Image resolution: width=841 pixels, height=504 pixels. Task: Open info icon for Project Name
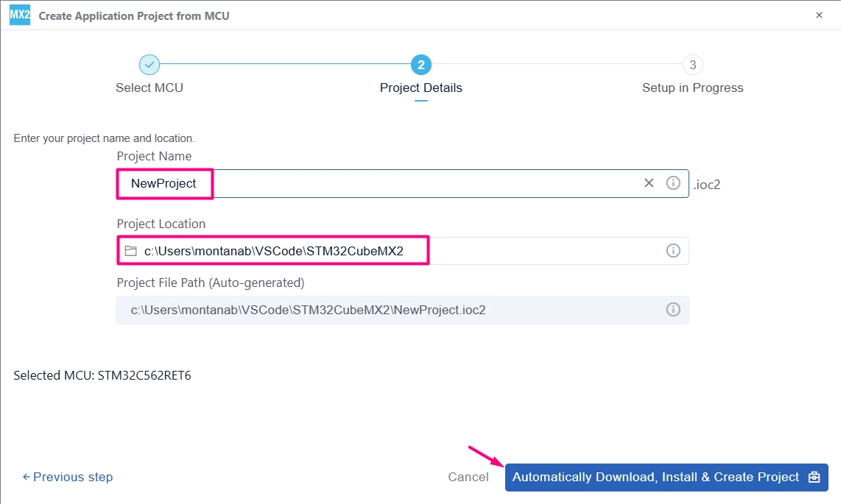673,183
